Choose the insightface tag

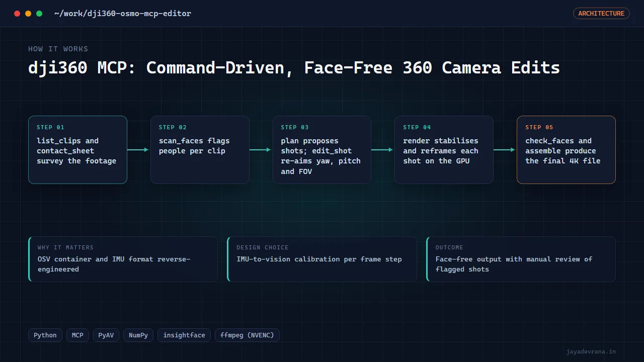click(x=184, y=335)
